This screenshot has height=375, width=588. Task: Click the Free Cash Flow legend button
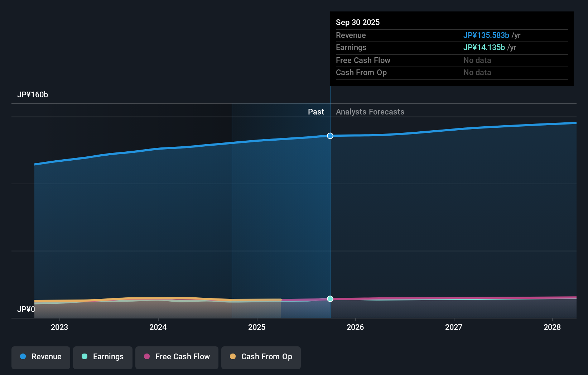(177, 357)
